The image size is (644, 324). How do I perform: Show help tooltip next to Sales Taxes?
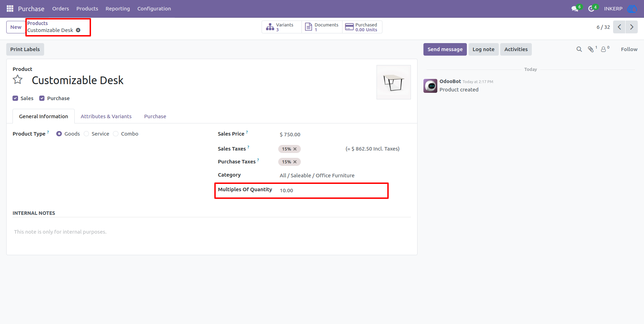248,147
